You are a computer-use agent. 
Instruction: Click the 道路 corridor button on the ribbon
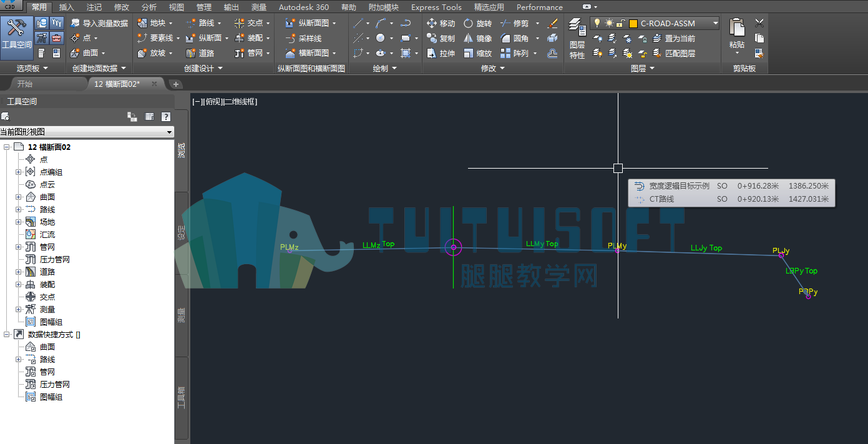tap(201, 53)
